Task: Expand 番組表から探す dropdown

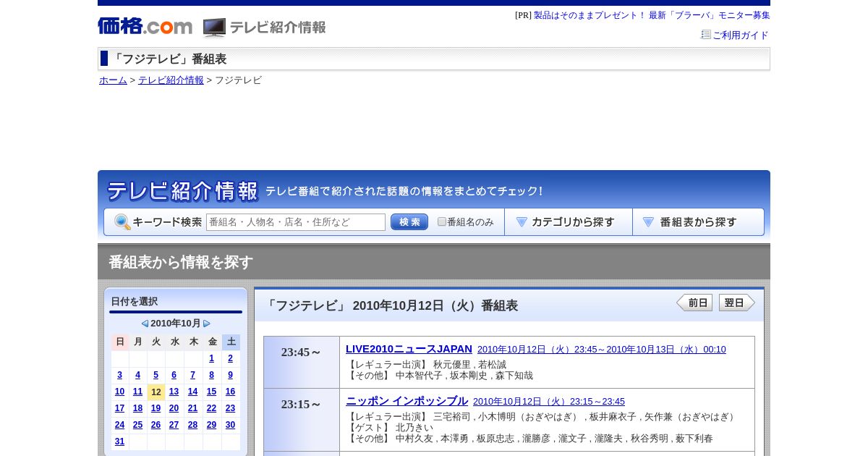Action: (698, 222)
